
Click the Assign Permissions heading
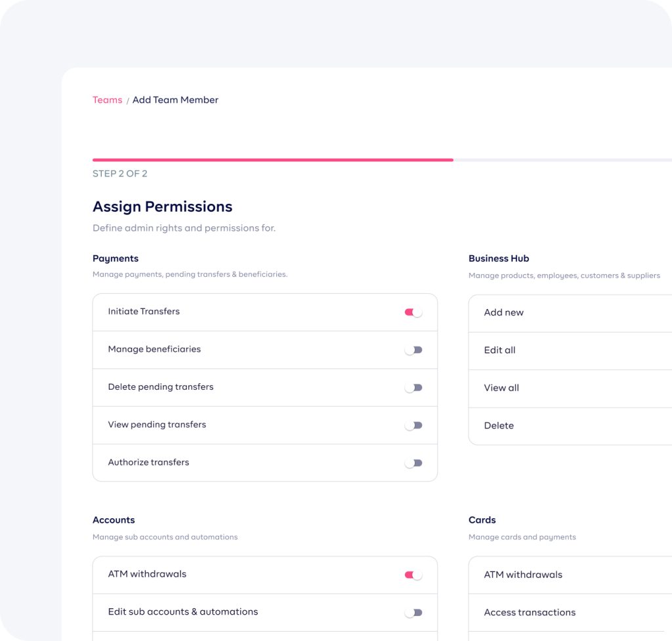163,207
